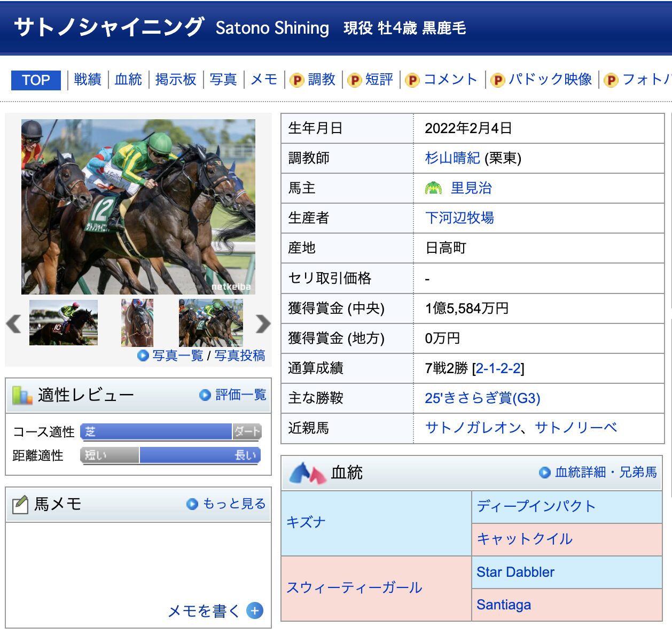Open the もっと見る link
Screen dimensions: 672x634
235,504
